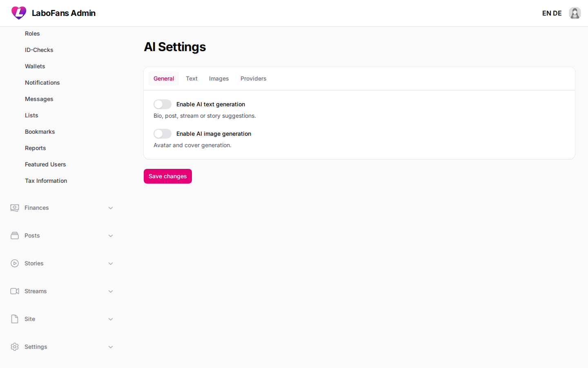Switch language to DE

coord(557,13)
